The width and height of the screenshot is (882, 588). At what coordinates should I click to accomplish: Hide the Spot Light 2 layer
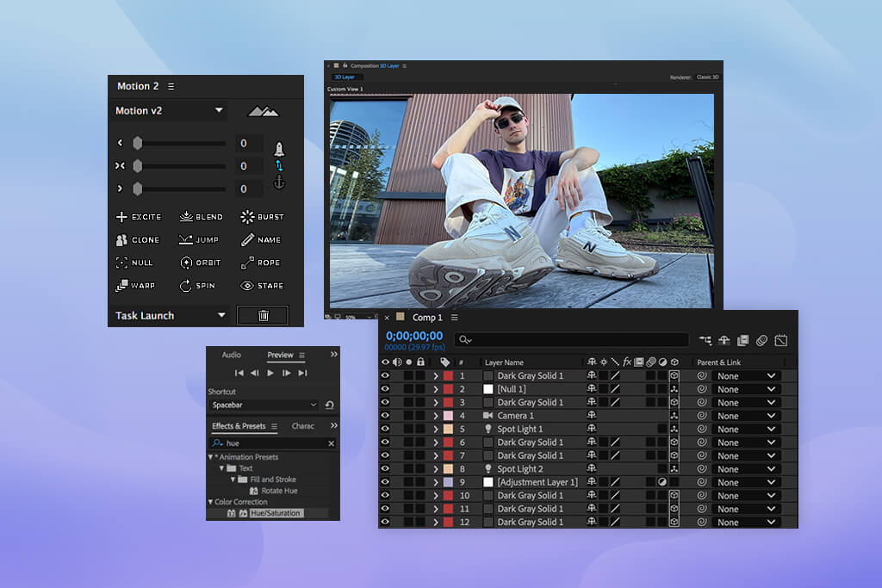(385, 469)
